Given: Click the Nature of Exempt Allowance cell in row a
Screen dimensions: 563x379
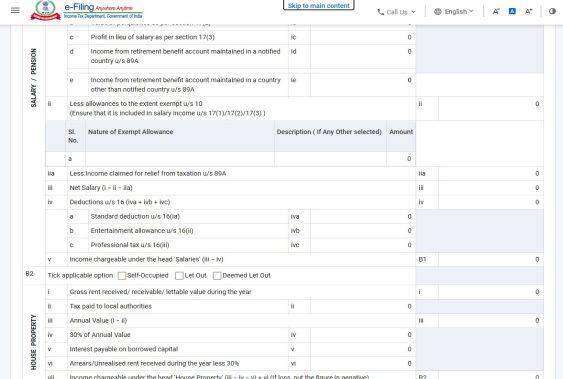Looking at the screenshot, I should point(180,159).
